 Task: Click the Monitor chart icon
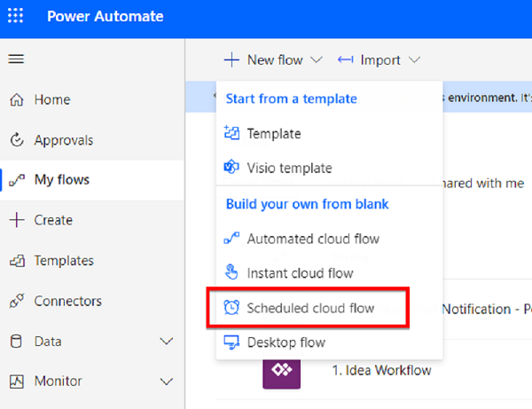point(17,381)
